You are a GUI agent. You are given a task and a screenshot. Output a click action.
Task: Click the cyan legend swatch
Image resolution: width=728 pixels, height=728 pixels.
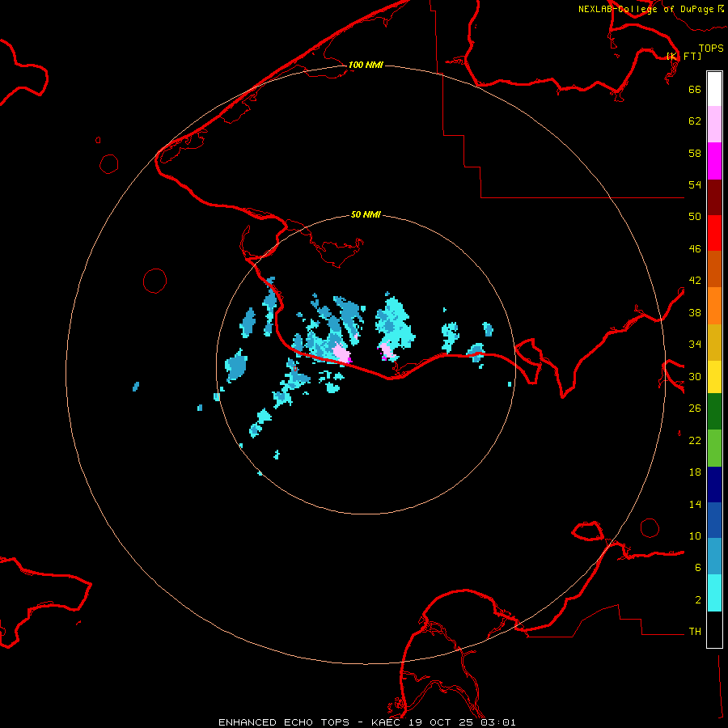[x=714, y=593]
